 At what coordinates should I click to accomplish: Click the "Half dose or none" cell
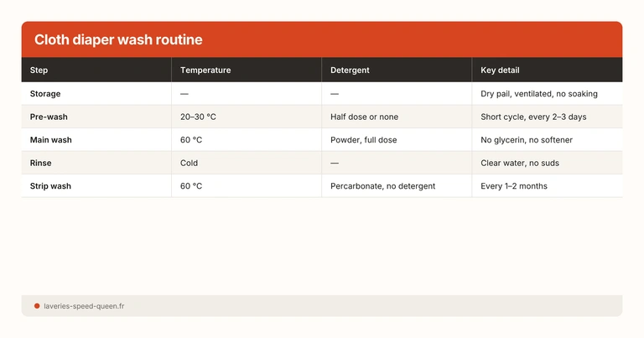365,117
